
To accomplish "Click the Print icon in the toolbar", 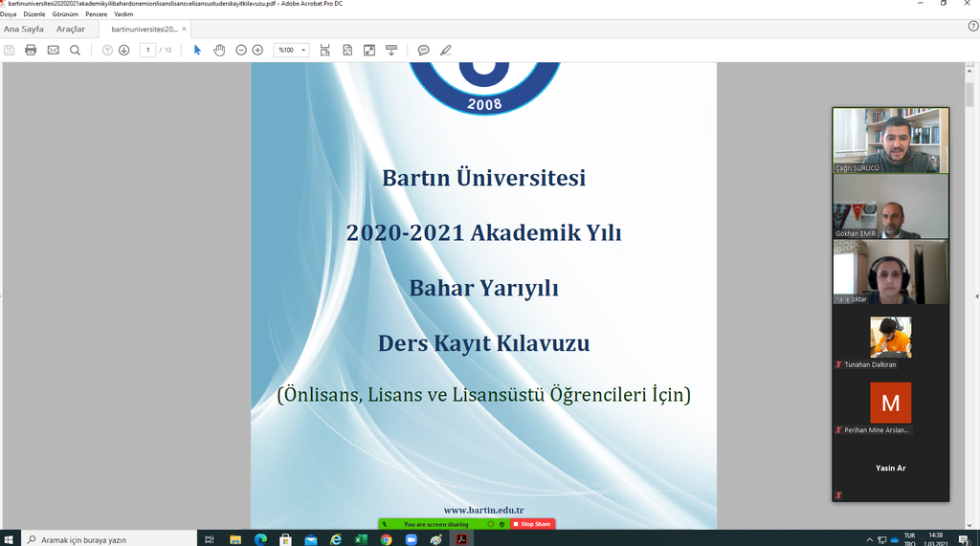I will [x=31, y=50].
